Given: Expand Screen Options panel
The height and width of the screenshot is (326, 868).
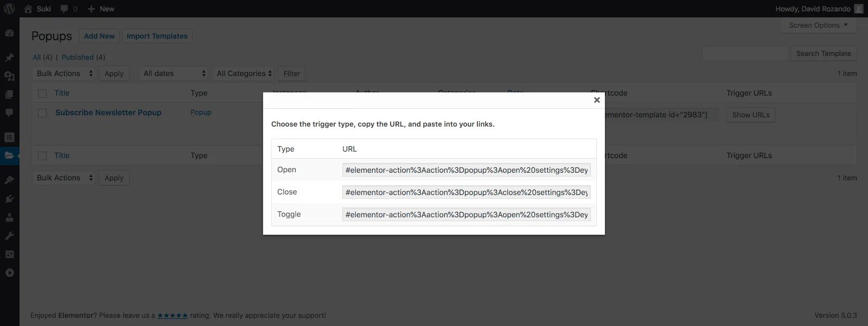Looking at the screenshot, I should [x=818, y=25].
